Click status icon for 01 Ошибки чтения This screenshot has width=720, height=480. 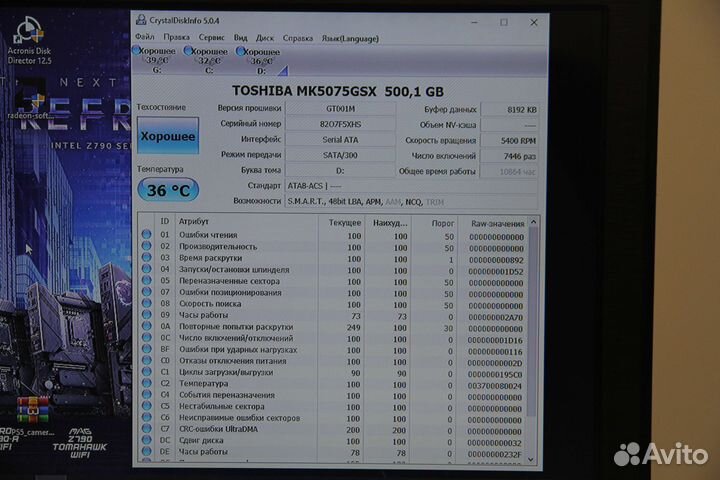146,234
